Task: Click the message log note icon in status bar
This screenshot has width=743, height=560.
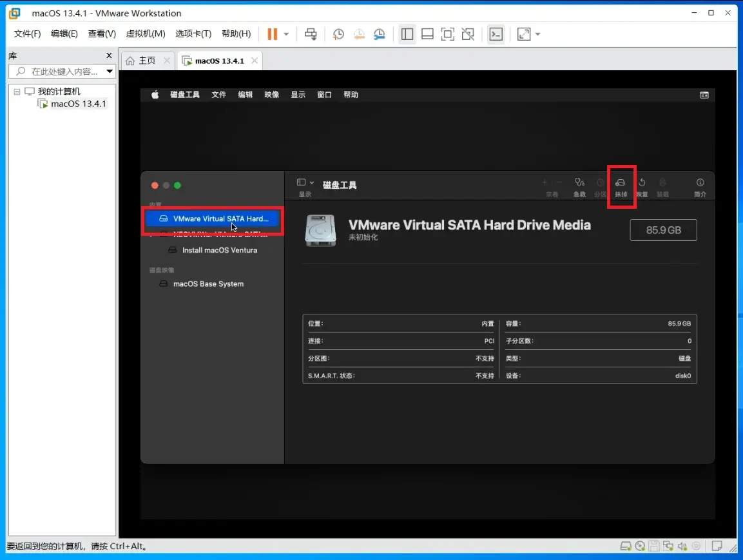Action: [x=717, y=546]
